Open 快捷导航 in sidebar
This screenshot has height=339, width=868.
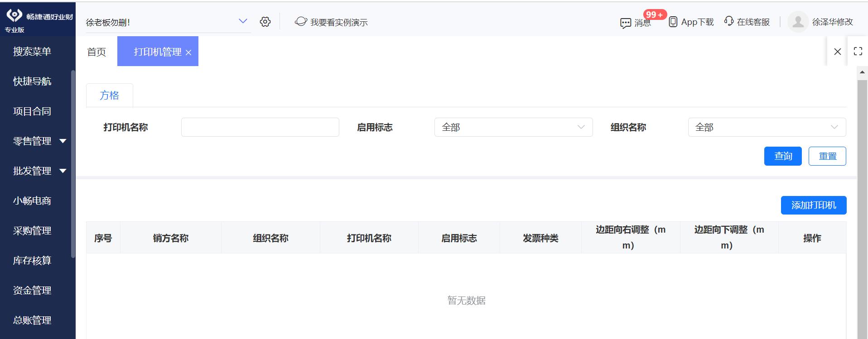tap(32, 81)
